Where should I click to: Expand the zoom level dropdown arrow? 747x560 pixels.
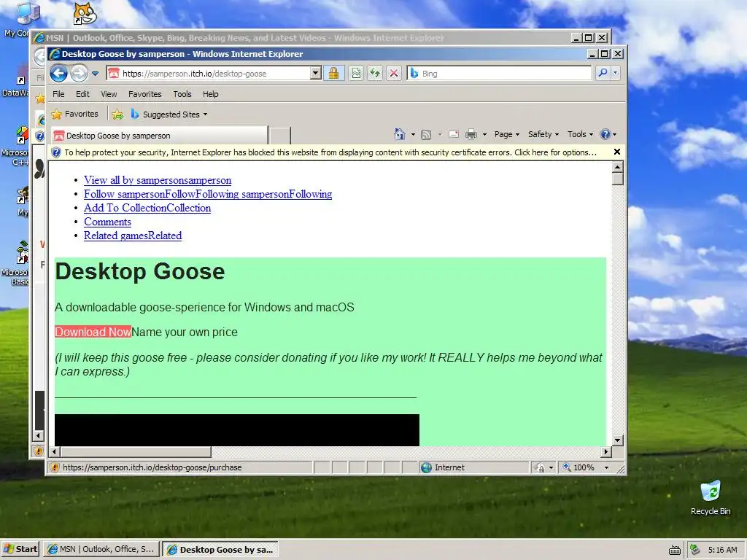[x=606, y=467]
